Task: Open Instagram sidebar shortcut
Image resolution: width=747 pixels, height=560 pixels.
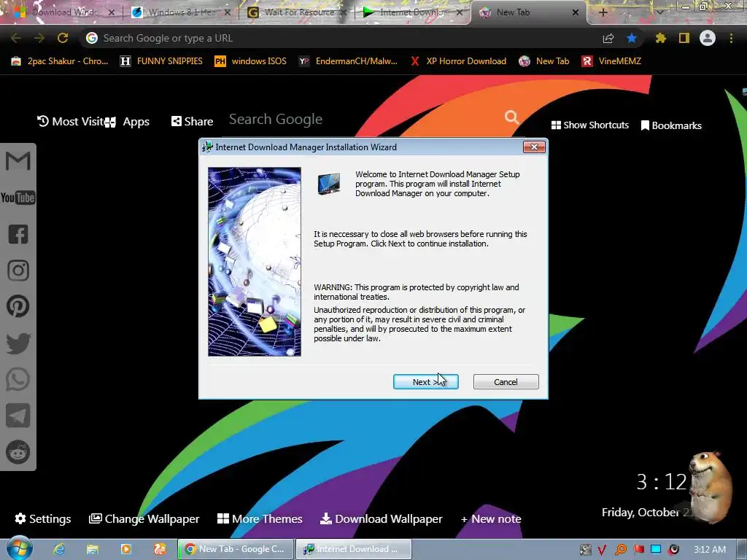Action: pyautogui.click(x=18, y=271)
